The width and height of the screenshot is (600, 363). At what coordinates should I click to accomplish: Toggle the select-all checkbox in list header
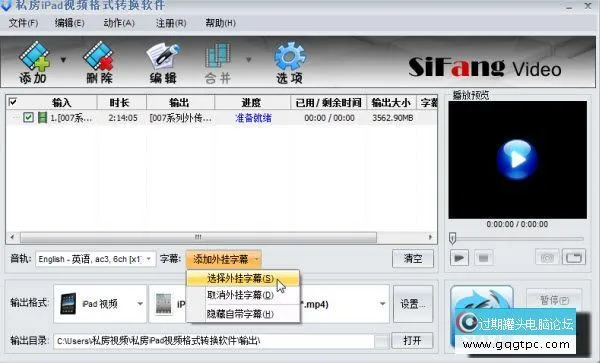pyautogui.click(x=13, y=102)
